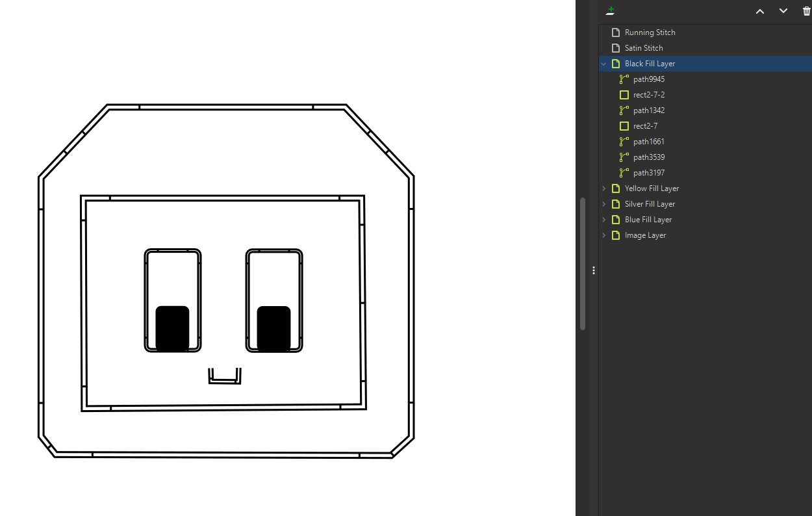Click the path3539 node icon

(x=624, y=157)
